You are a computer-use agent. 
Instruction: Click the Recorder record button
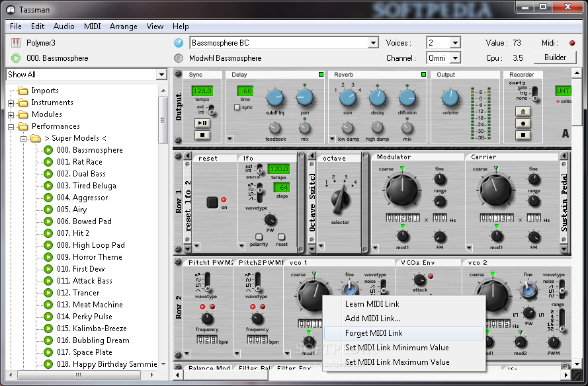click(523, 124)
